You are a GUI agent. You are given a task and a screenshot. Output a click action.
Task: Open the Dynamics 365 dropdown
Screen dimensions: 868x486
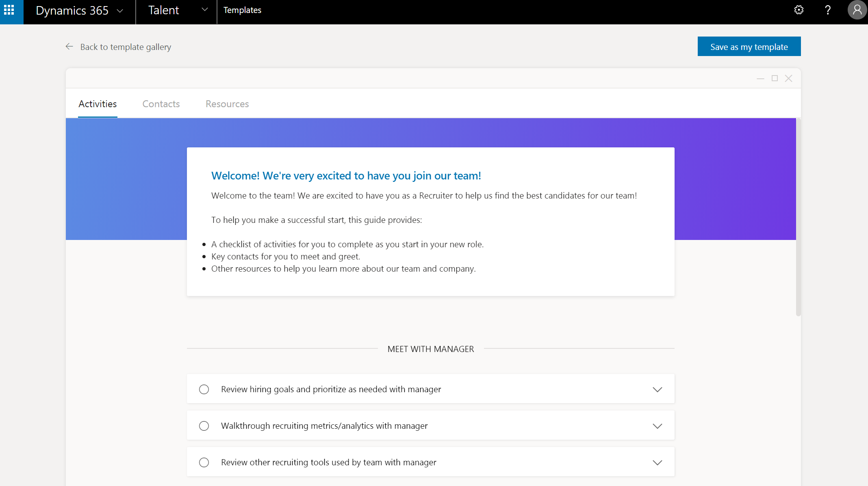[120, 11]
